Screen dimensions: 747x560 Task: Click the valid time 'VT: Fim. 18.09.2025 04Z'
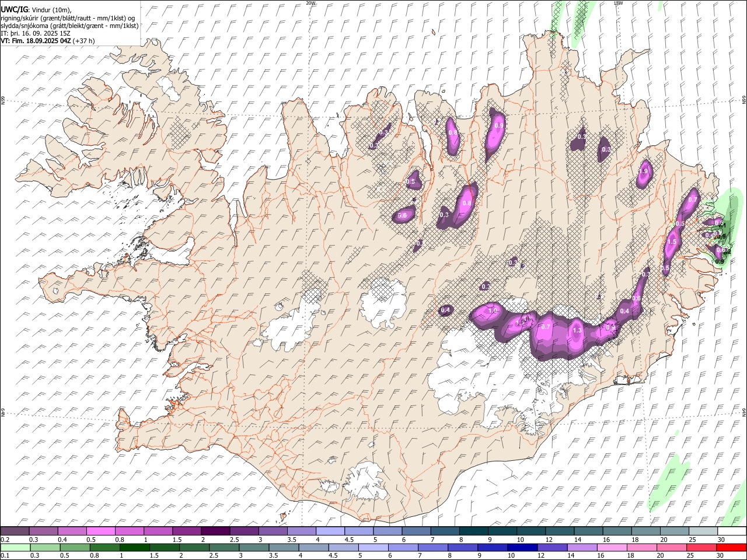(36, 41)
